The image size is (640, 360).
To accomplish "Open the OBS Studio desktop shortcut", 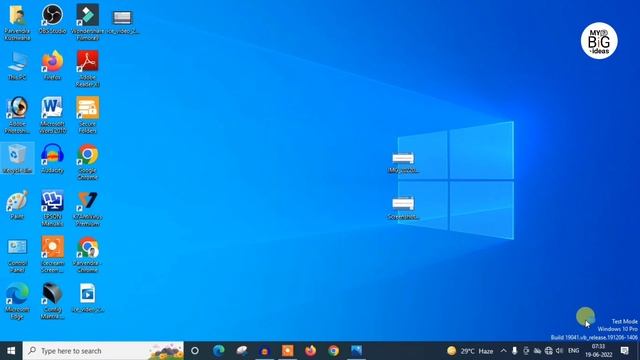I will [52, 19].
